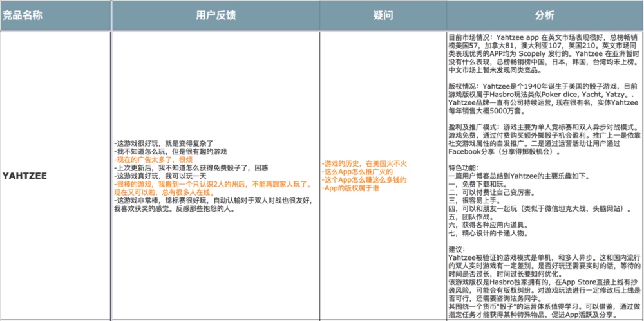Click the question 这个App怎么赚这么多钱的
The width and height of the screenshot is (644, 321).
point(364,179)
